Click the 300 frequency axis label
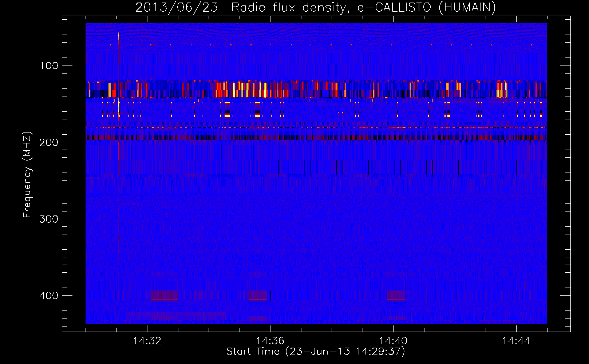 [49, 219]
